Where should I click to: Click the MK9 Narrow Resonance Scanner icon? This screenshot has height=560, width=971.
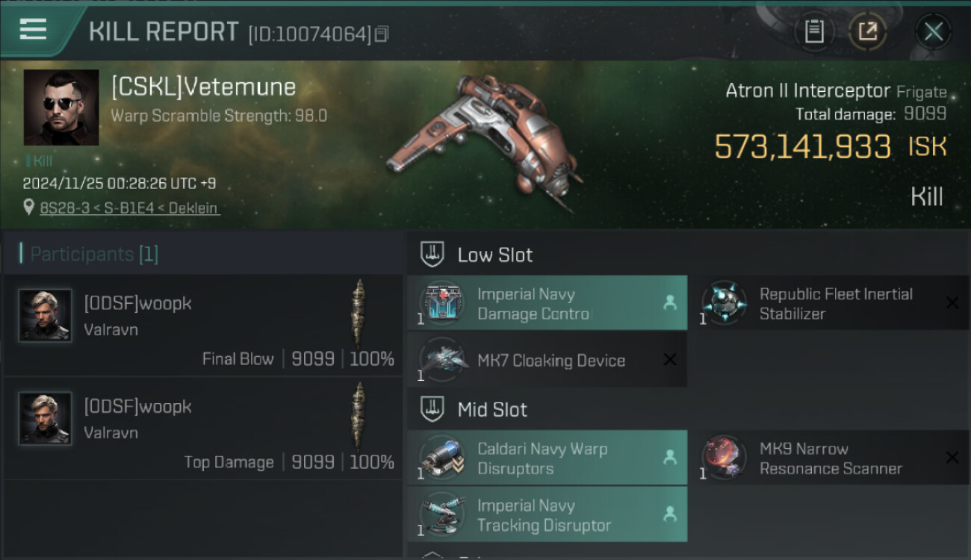(724, 458)
